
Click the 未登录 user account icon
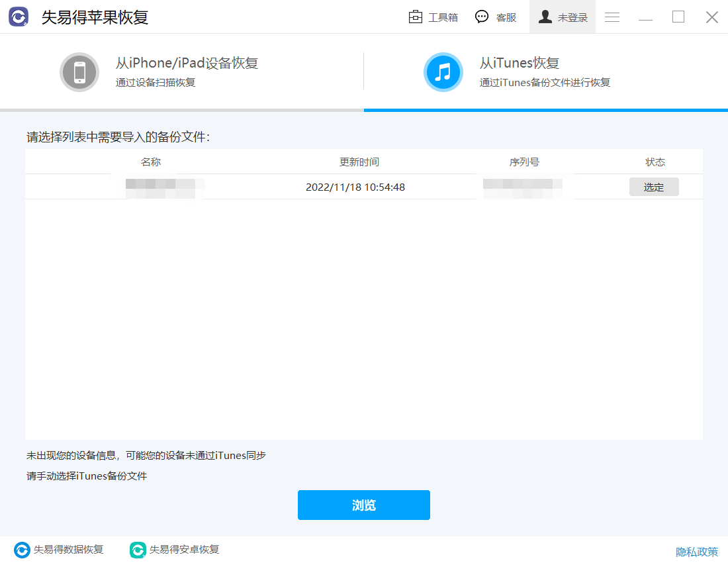(x=545, y=17)
